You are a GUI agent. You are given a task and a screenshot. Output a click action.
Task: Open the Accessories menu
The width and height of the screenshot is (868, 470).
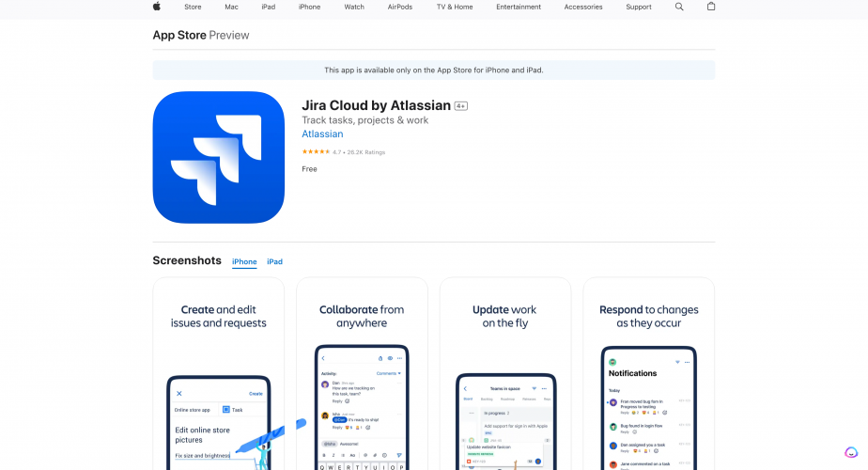point(583,8)
